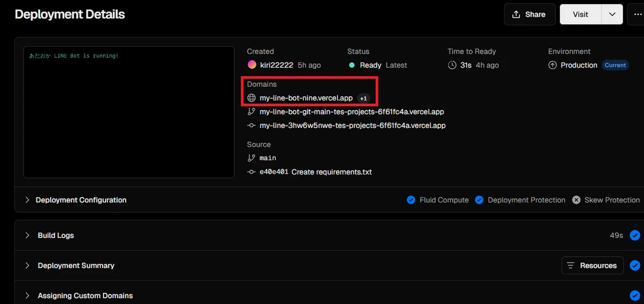Click the Build Logs blue success checkmark

[635, 235]
